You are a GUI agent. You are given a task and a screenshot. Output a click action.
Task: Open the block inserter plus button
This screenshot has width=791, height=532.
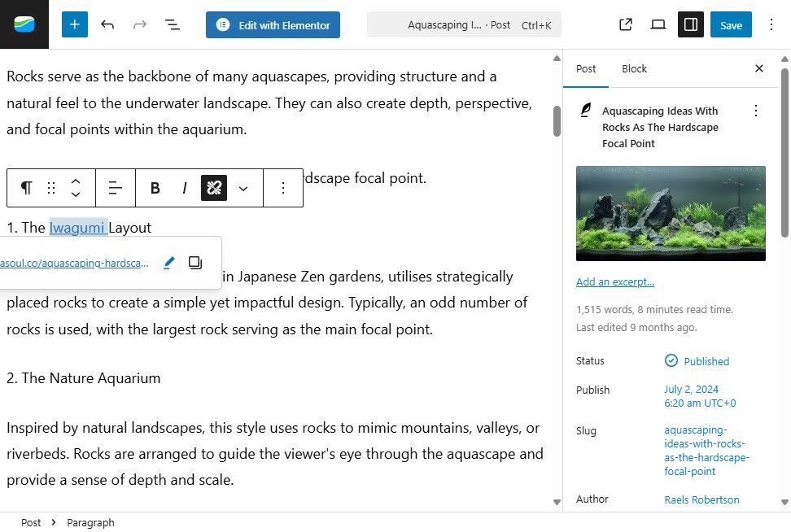(x=75, y=24)
